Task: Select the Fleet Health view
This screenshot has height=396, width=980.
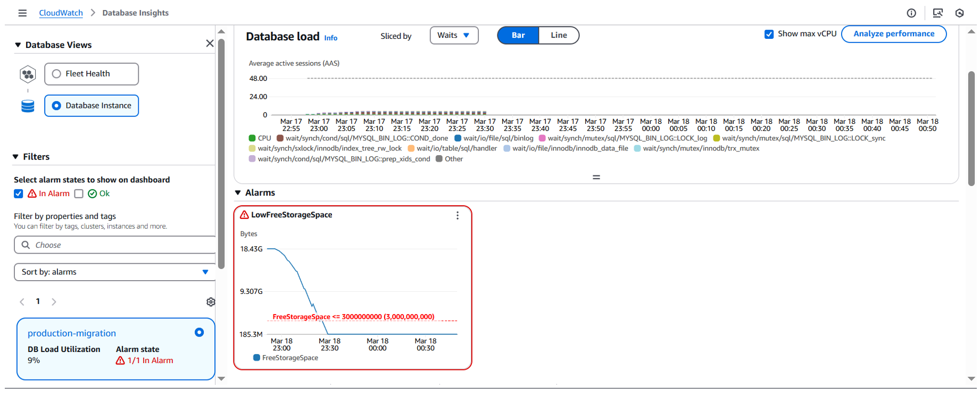Action: point(92,74)
